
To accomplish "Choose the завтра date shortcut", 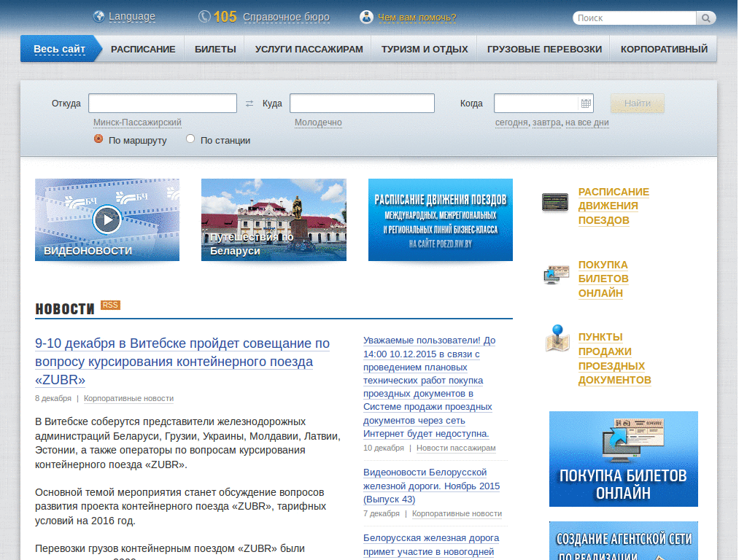I will (x=546, y=122).
